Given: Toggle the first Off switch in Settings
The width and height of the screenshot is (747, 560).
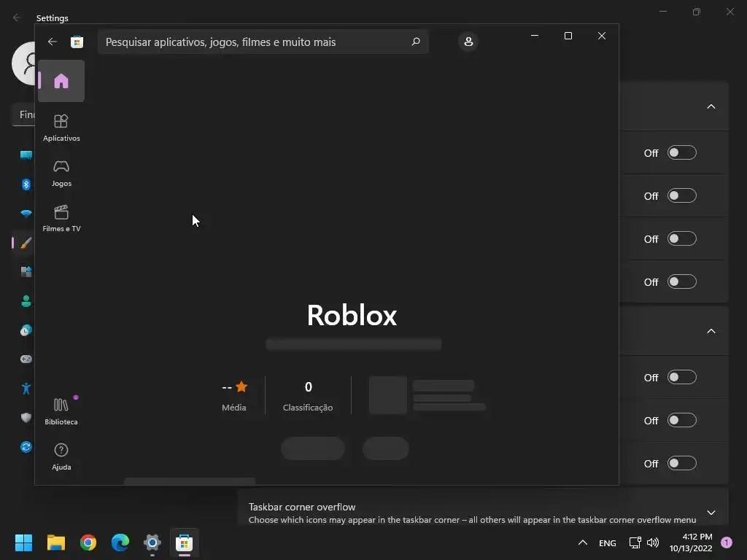Looking at the screenshot, I should click(682, 153).
